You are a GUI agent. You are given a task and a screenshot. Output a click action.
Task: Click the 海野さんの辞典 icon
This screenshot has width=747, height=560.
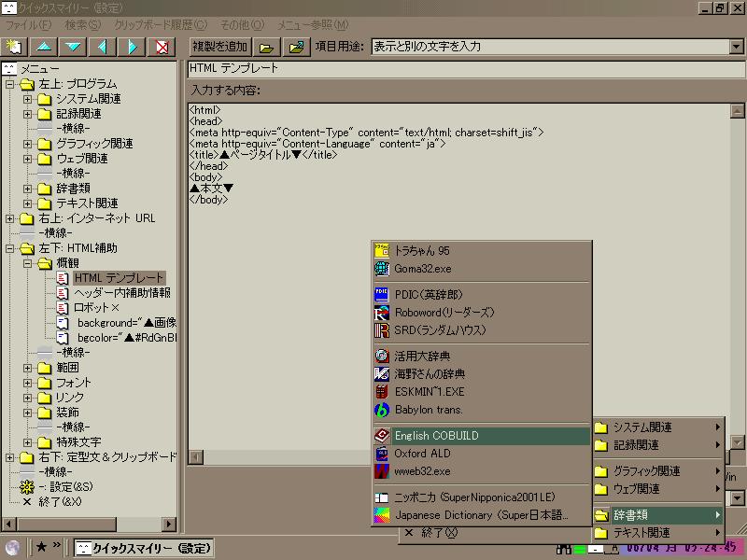pos(382,374)
